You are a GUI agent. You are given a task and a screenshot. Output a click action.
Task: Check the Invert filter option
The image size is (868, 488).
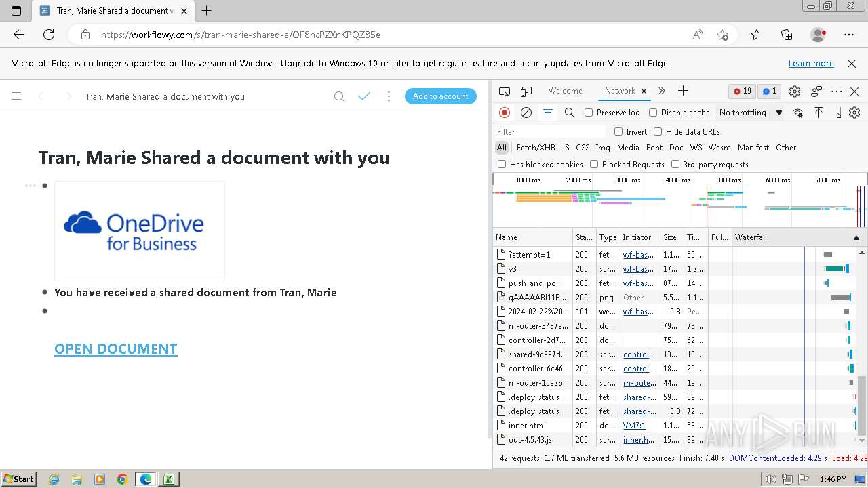(x=618, y=131)
